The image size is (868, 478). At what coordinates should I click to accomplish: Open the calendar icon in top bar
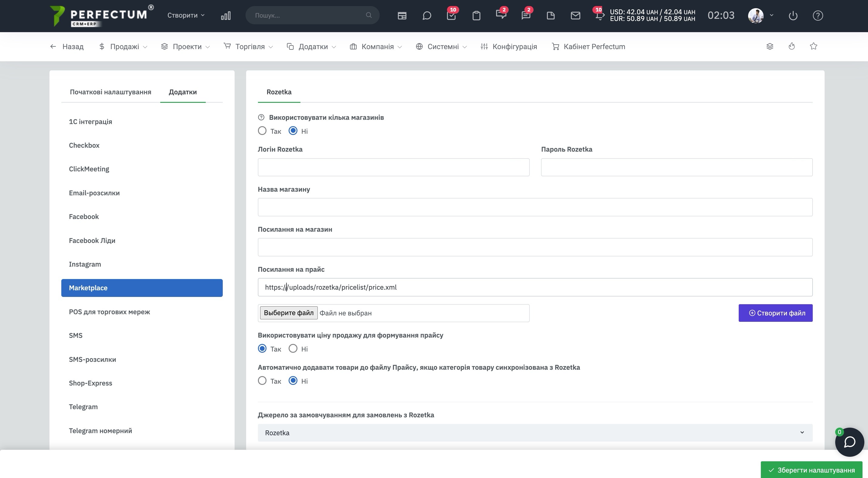402,15
